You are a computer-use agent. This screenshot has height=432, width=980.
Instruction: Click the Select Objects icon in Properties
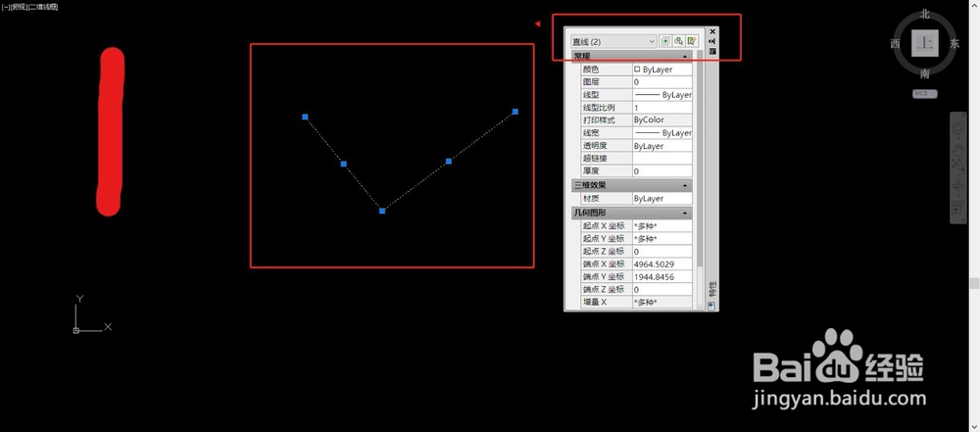tap(679, 41)
